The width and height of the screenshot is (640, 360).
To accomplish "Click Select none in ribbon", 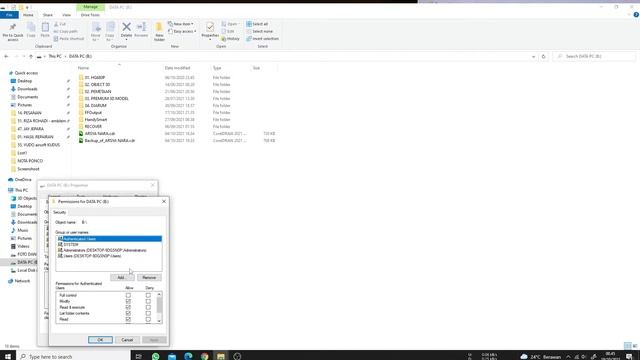I will point(260,31).
